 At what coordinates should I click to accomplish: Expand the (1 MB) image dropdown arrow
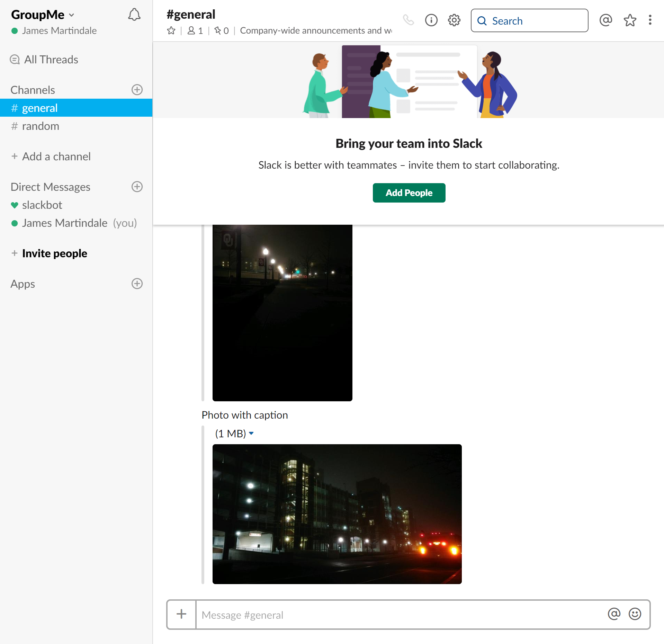point(251,433)
